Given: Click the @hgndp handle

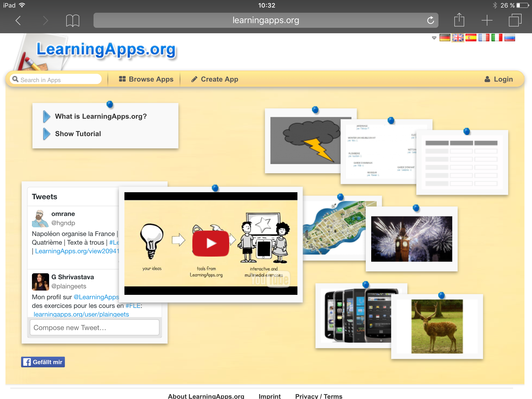Looking at the screenshot, I should 63,223.
